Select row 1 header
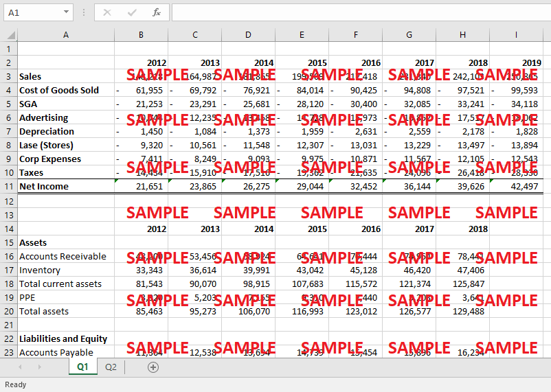 (x=9, y=49)
